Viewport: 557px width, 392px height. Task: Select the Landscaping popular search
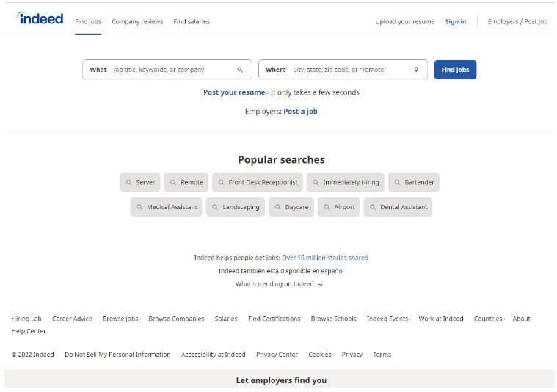pyautogui.click(x=236, y=207)
